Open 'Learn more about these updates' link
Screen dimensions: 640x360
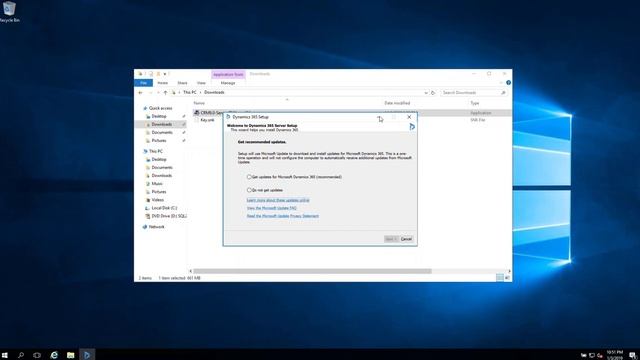(x=278, y=200)
